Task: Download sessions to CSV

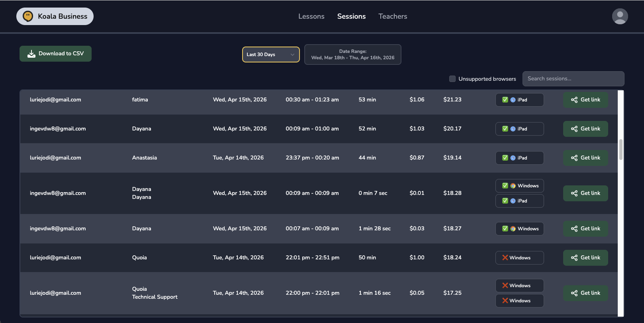Action: (x=55, y=54)
